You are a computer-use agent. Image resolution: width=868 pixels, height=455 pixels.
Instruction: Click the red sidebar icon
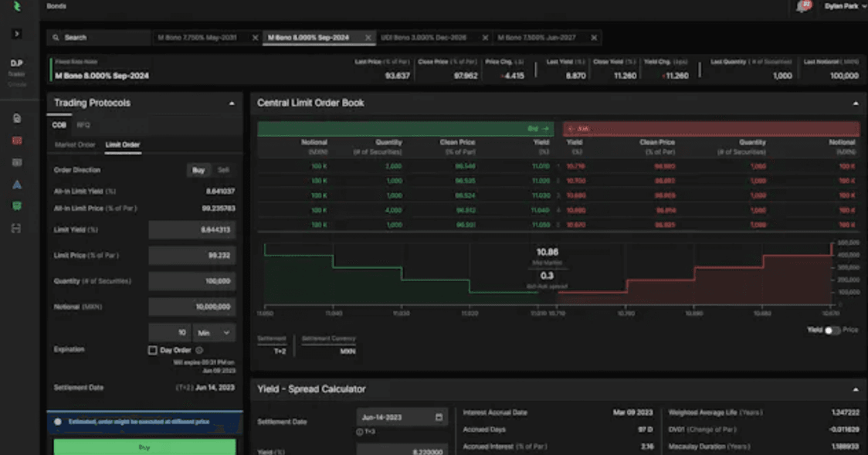[17, 141]
